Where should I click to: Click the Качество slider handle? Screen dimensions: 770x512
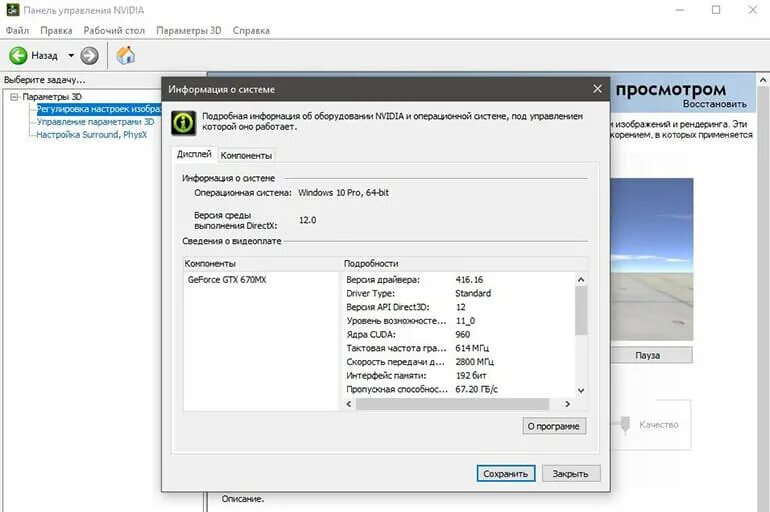pyautogui.click(x=625, y=424)
